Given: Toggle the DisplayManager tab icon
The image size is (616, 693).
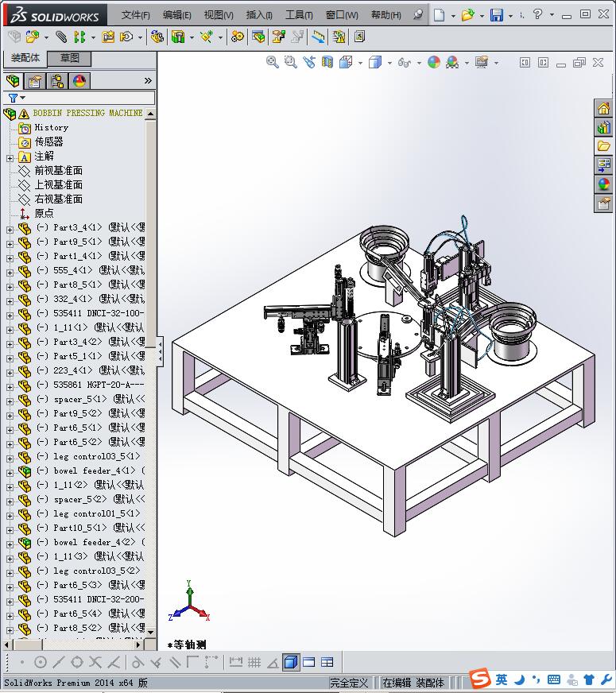Looking at the screenshot, I should 79,81.
